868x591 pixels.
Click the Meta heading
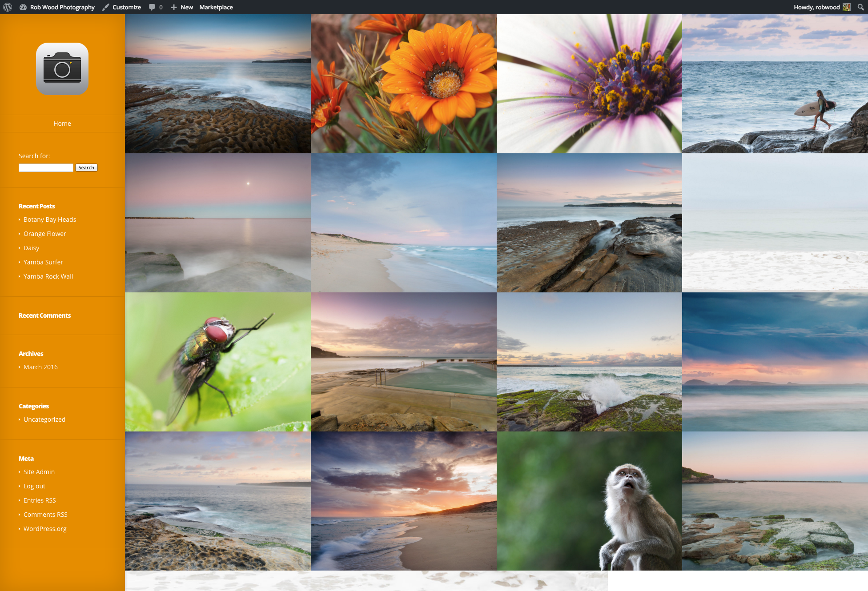26,459
